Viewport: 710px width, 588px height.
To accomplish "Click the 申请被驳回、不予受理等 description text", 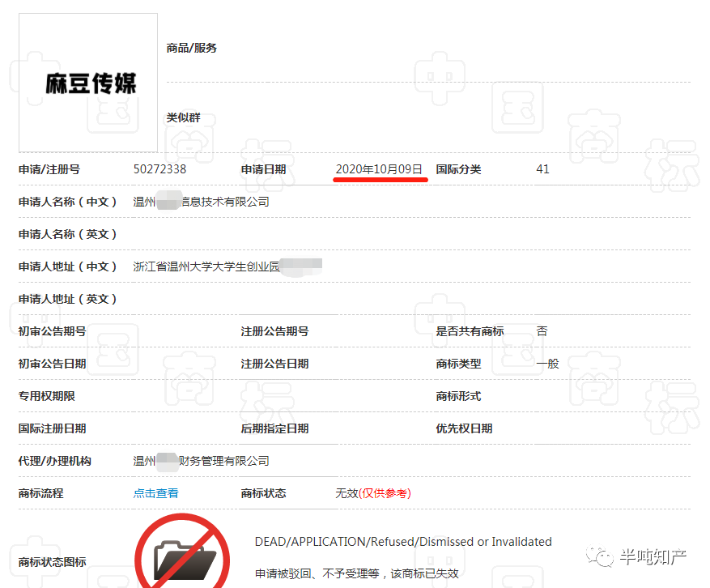I will coord(357,574).
